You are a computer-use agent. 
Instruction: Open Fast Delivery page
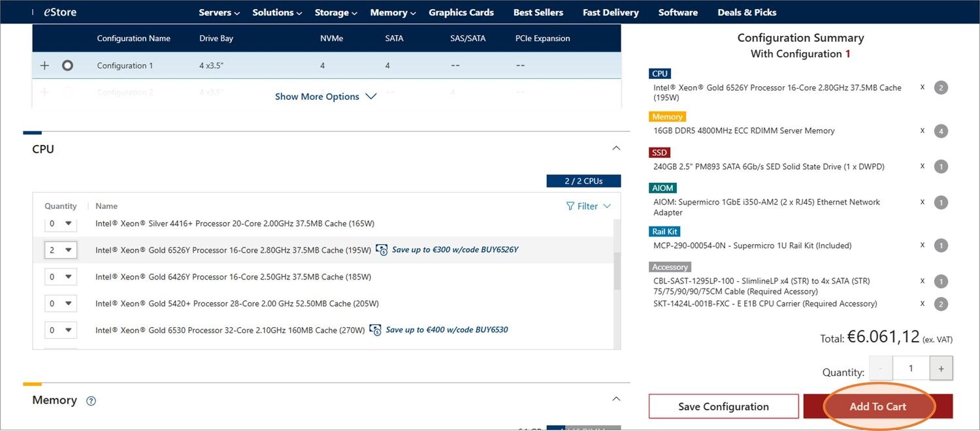[x=611, y=12]
